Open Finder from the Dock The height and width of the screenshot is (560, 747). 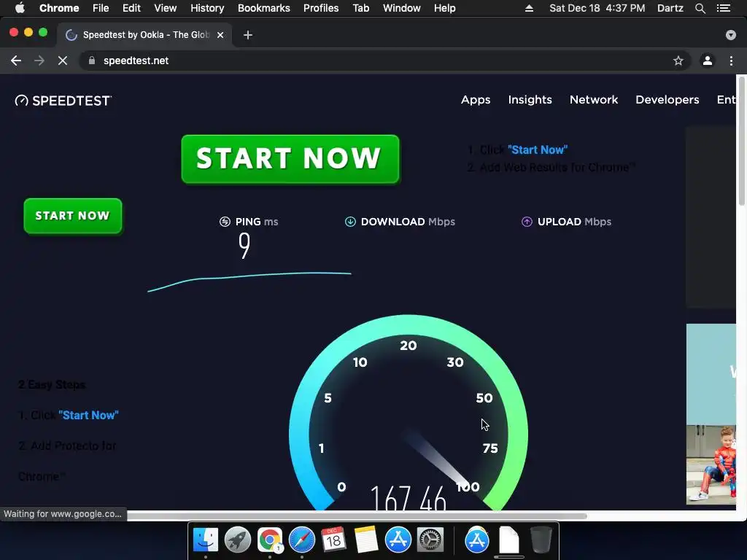(206, 540)
